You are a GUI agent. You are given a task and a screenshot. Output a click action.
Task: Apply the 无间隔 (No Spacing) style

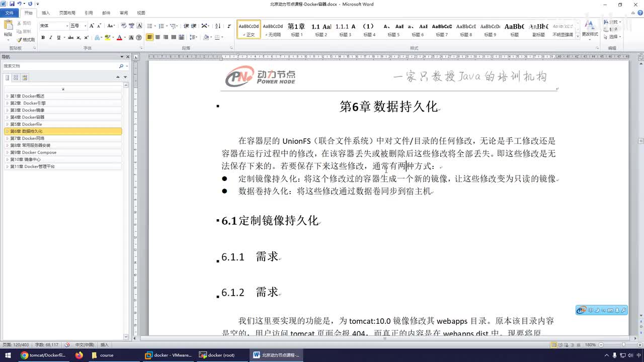pos(273,30)
